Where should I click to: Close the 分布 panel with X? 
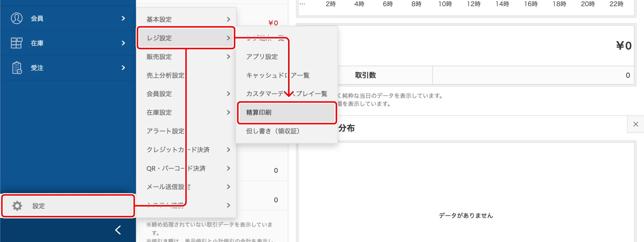click(636, 124)
